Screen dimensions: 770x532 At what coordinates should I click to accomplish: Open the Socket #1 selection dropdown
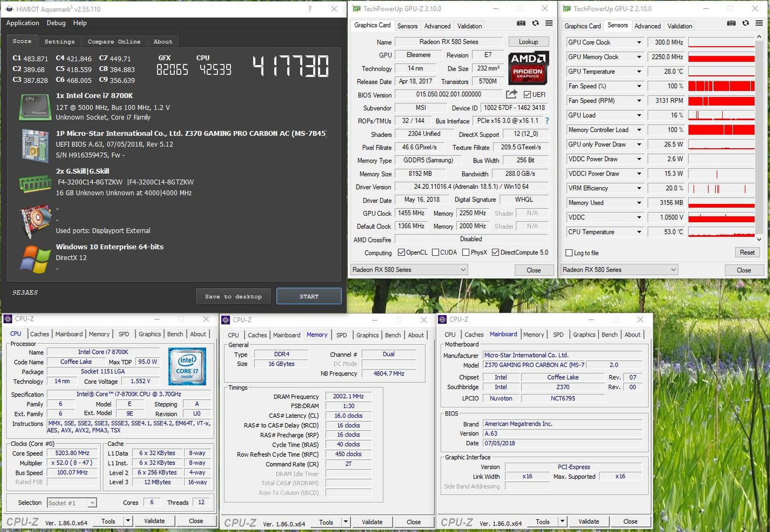(x=72, y=503)
